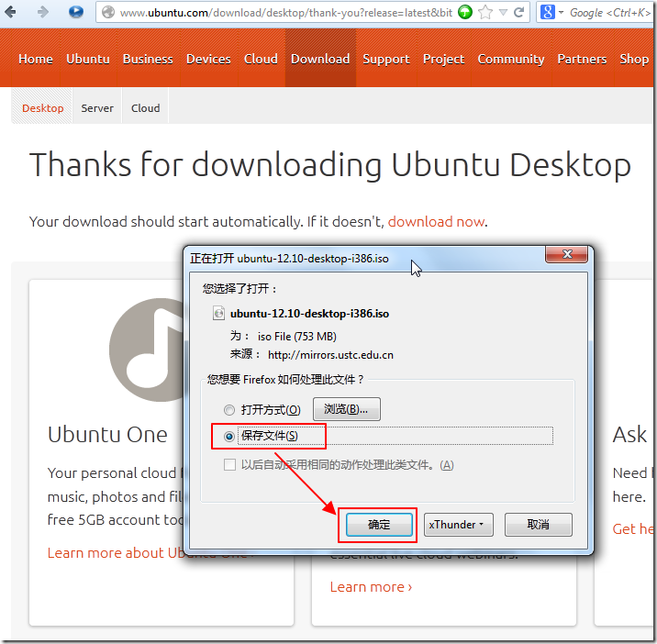Click the blue play icon beside navigation arrows
Viewport: 657px width, 644px height.
76,12
